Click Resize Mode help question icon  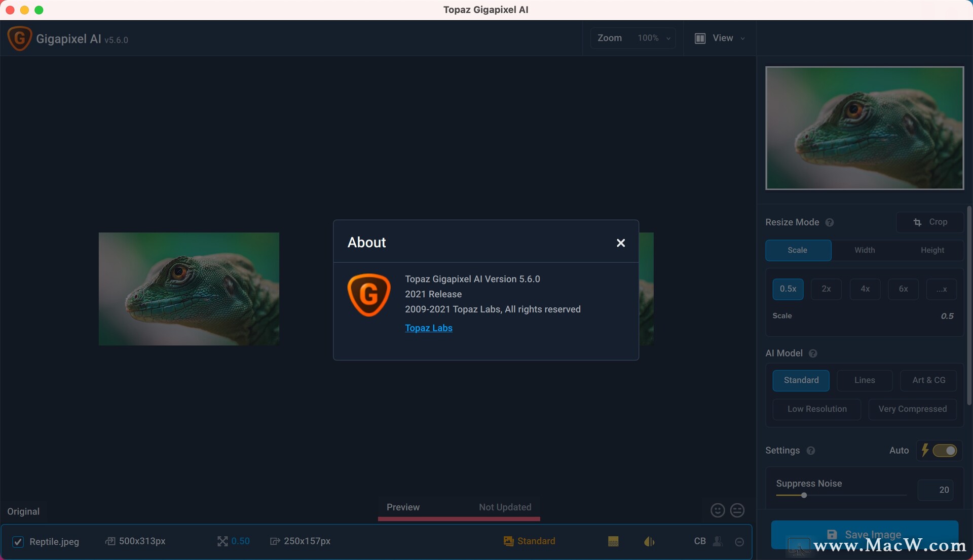(830, 223)
